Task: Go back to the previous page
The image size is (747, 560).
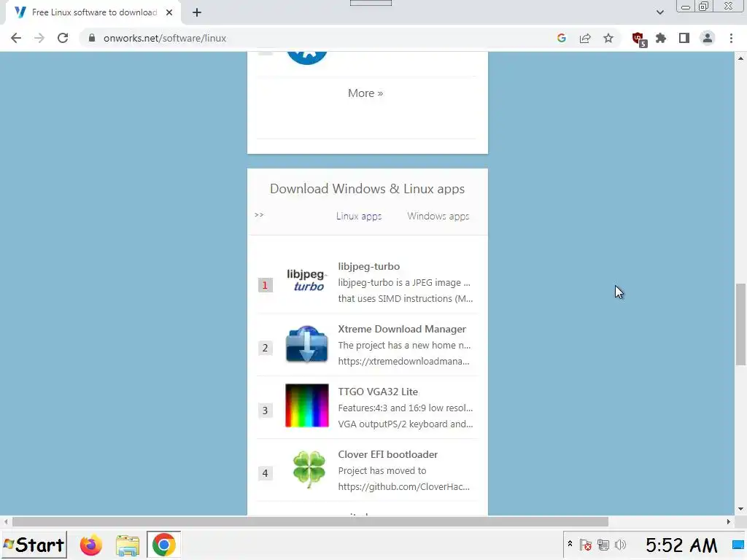Action: (16, 38)
